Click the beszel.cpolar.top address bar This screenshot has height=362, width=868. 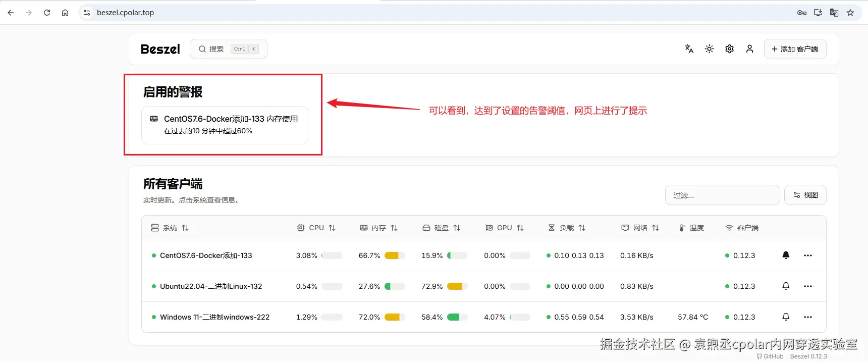[439, 13]
